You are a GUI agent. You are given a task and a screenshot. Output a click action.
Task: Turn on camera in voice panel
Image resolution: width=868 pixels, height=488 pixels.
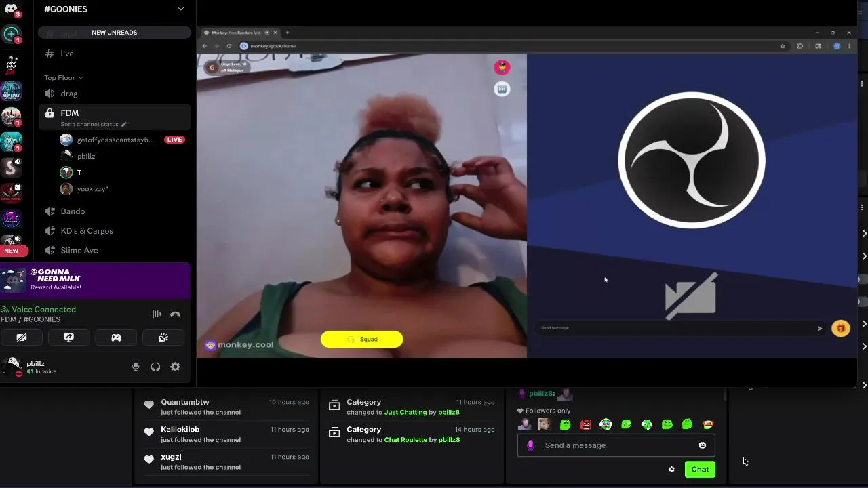click(22, 338)
